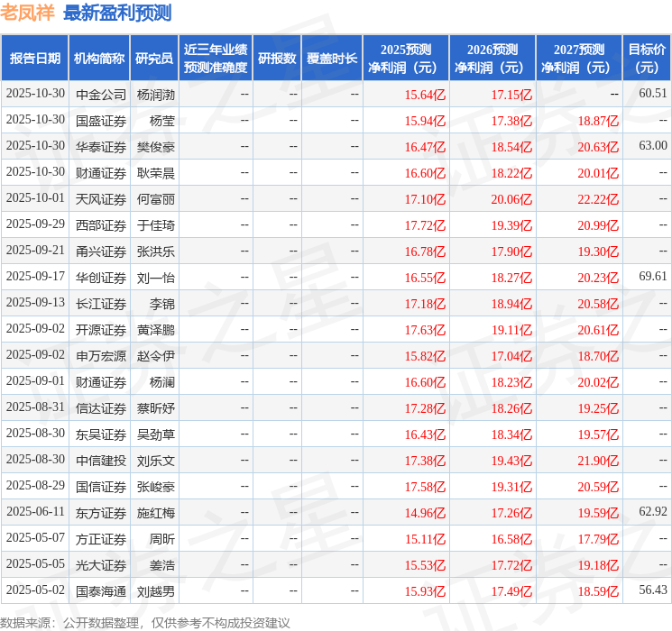This screenshot has width=672, height=631.
Task: Click analyst name 蔡昕妤
Action: click(155, 408)
